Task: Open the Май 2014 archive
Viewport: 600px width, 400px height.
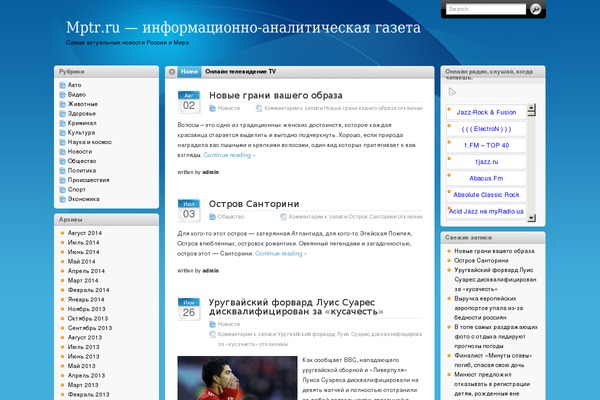Action: coord(82,261)
